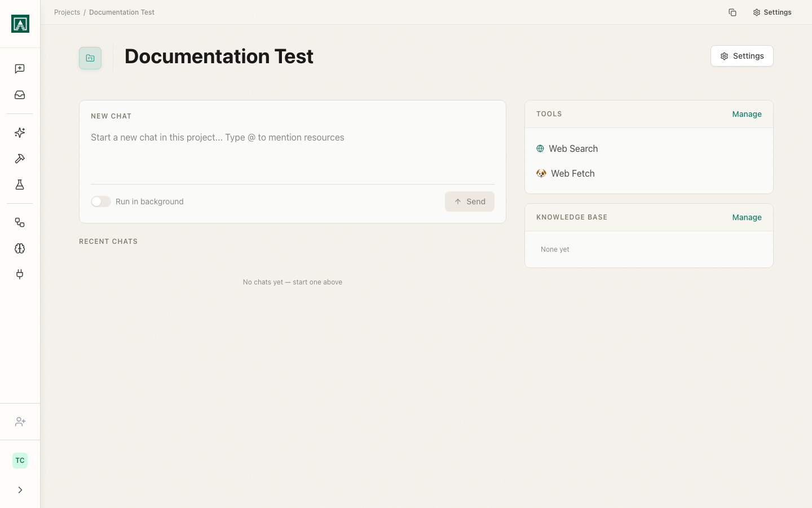The width and height of the screenshot is (812, 508).
Task: Click the new chat icon in sidebar
Action: [x=20, y=69]
